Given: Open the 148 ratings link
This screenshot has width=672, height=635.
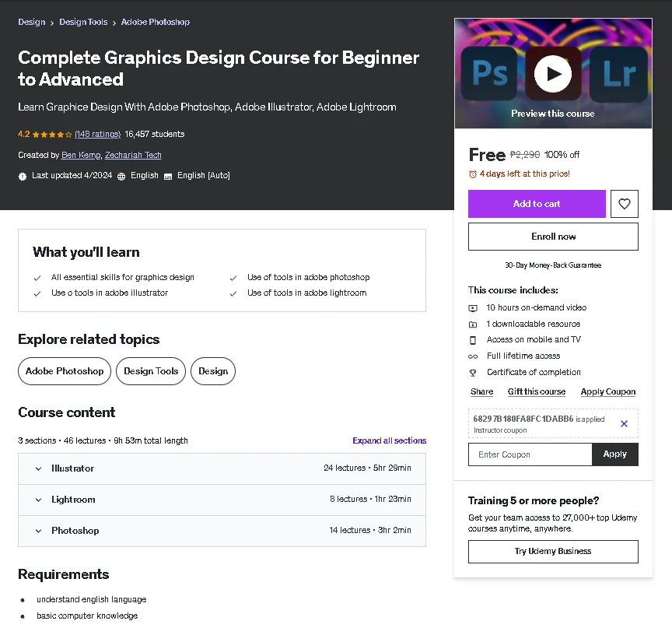Looking at the screenshot, I should coord(97,134).
